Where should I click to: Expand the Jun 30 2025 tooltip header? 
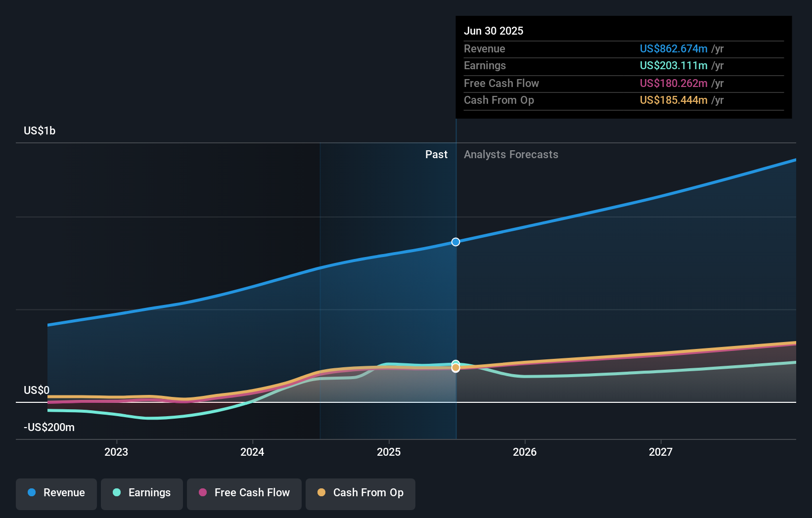(494, 31)
